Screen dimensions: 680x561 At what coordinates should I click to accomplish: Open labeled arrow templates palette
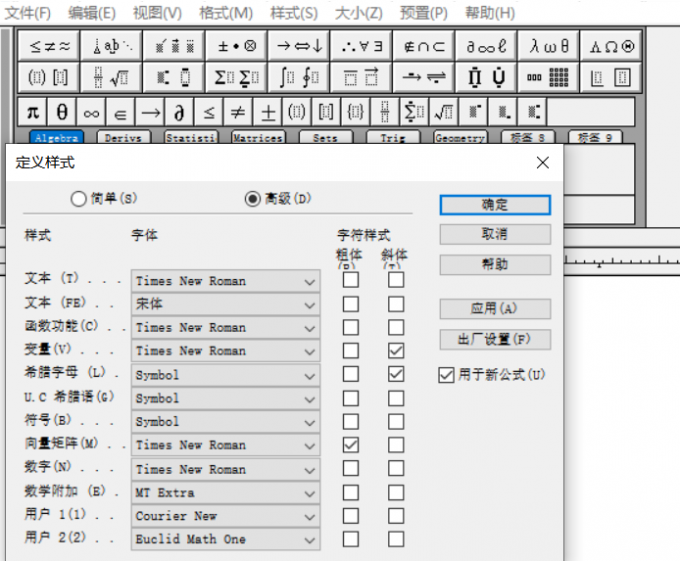pyautogui.click(x=424, y=77)
